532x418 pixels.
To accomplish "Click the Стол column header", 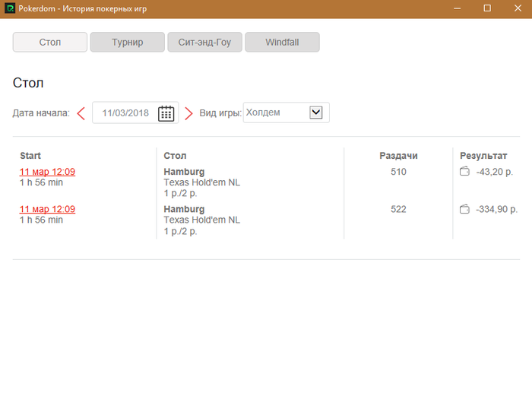I will tap(175, 156).
